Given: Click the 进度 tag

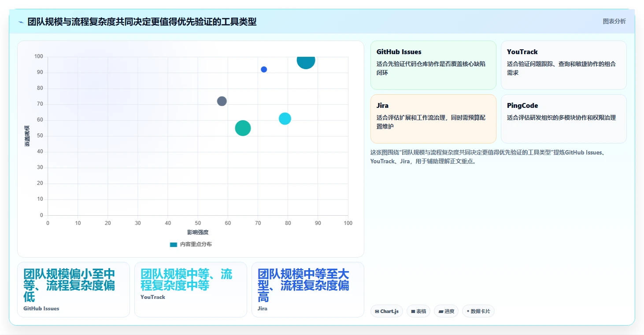Looking at the screenshot, I should (446, 311).
